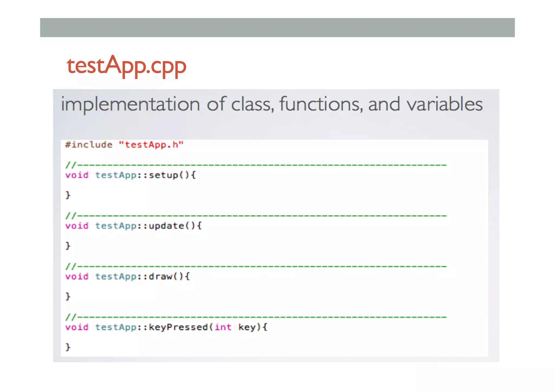This screenshot has width=555, height=392.
Task: Click the #include "testApp.h" line
Action: pyautogui.click(x=124, y=145)
